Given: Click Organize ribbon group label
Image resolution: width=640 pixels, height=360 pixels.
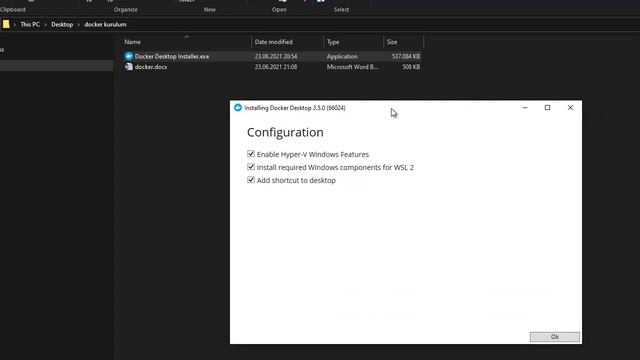Looking at the screenshot, I should pyautogui.click(x=126, y=9).
